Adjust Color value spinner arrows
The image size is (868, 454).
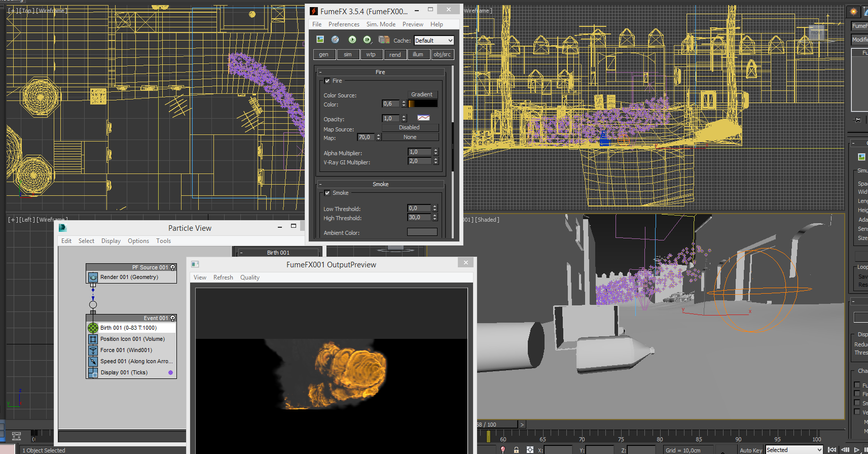[404, 103]
